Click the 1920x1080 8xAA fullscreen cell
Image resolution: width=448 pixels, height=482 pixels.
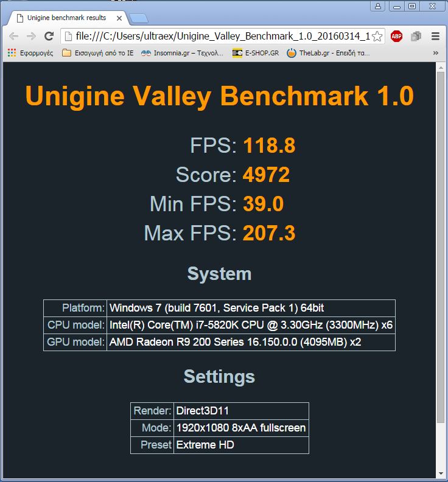coord(242,428)
